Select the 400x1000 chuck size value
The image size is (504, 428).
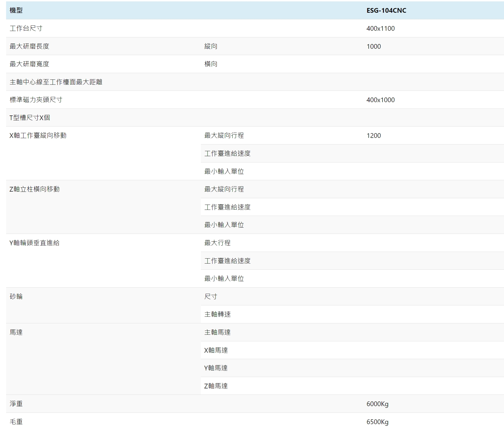380,100
